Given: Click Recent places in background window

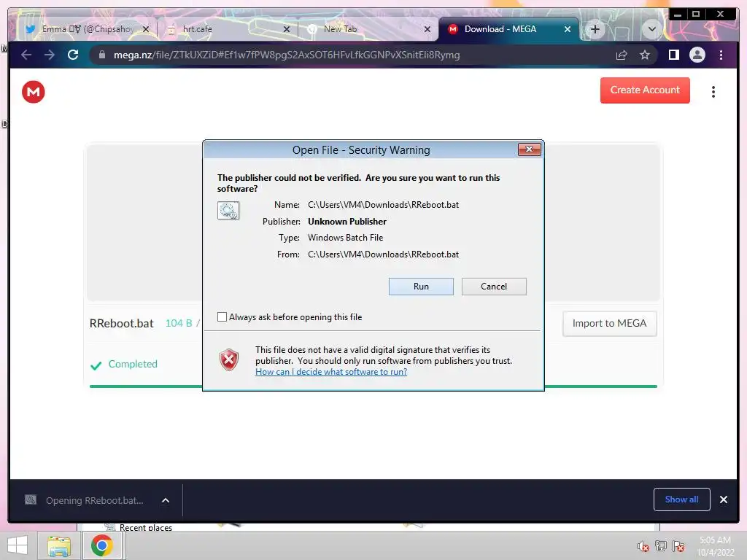Looking at the screenshot, I should click(x=146, y=527).
